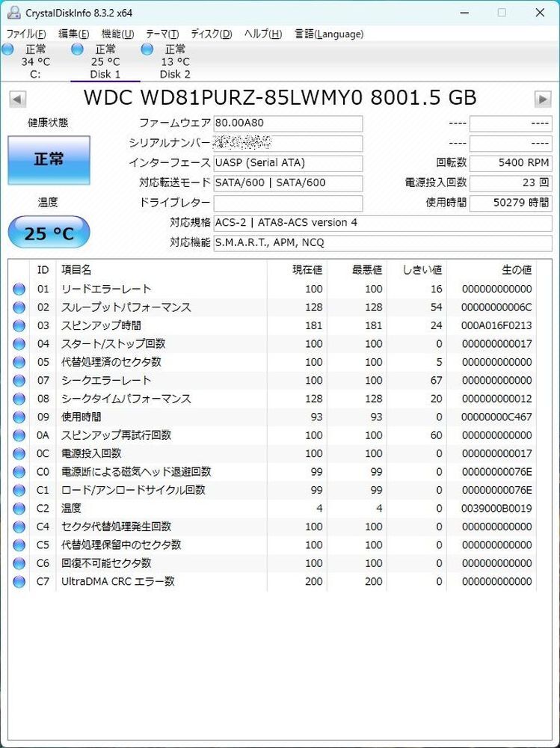Minimize the CrystalDiskInfo window
Viewport: 560px width, 748px height.
[x=463, y=13]
